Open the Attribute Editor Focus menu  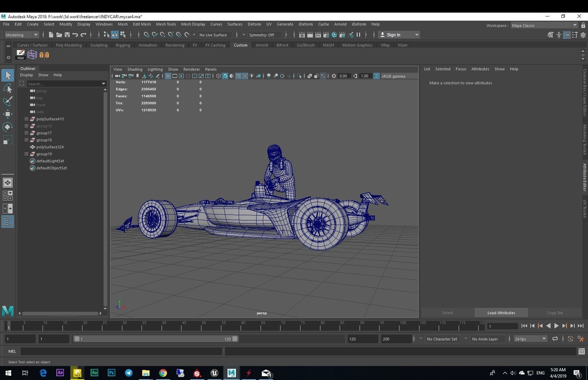461,69
